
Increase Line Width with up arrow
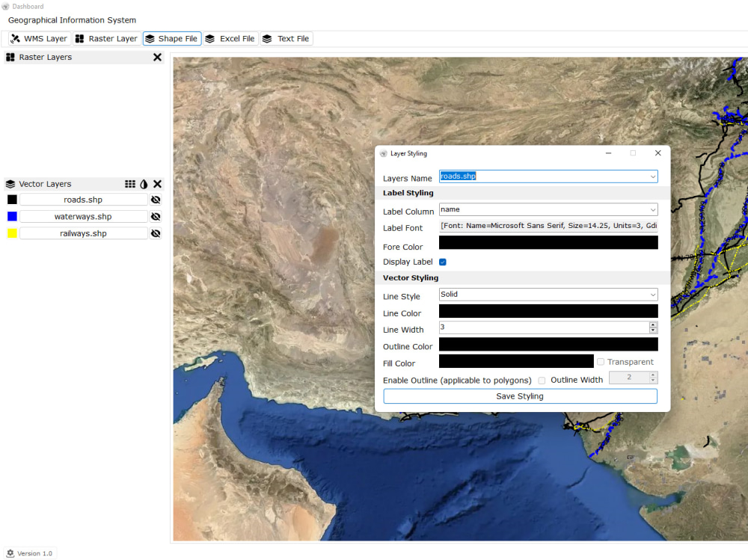(653, 324)
